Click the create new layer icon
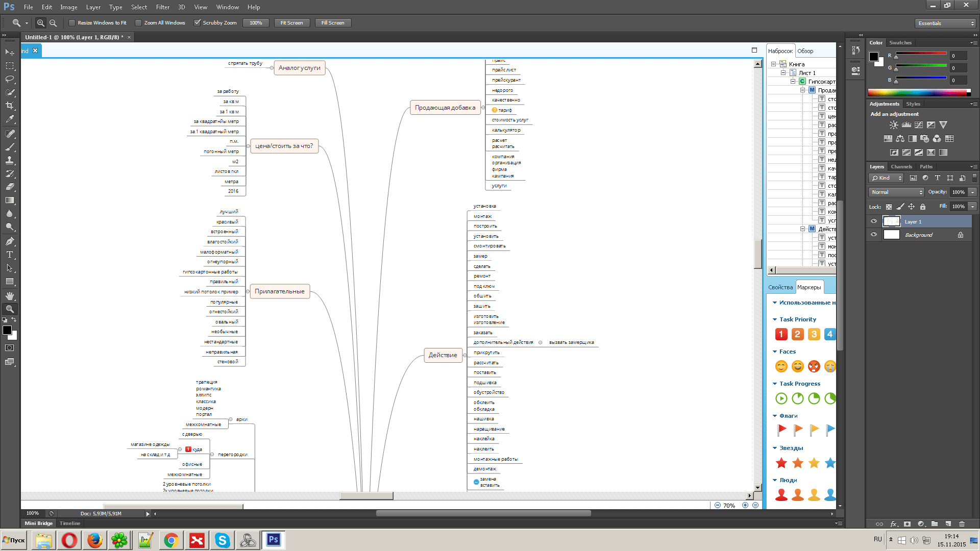Viewport: 980px width, 551px height. (948, 524)
